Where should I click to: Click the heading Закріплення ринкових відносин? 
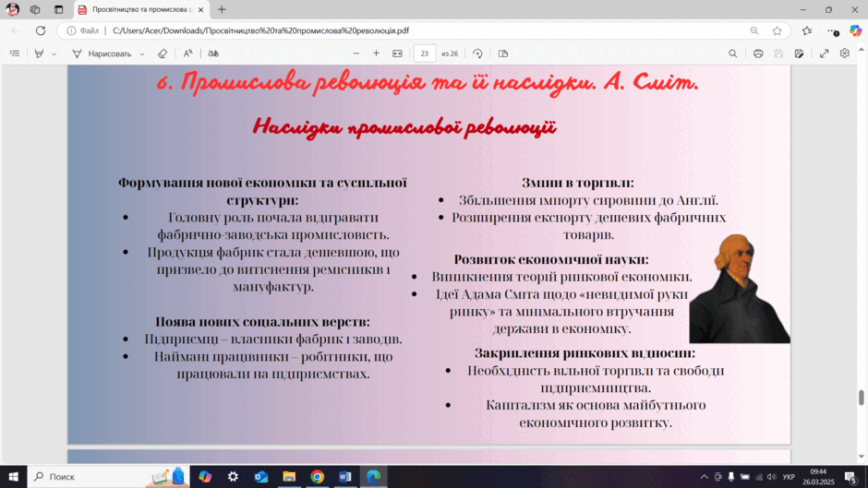[x=585, y=353]
